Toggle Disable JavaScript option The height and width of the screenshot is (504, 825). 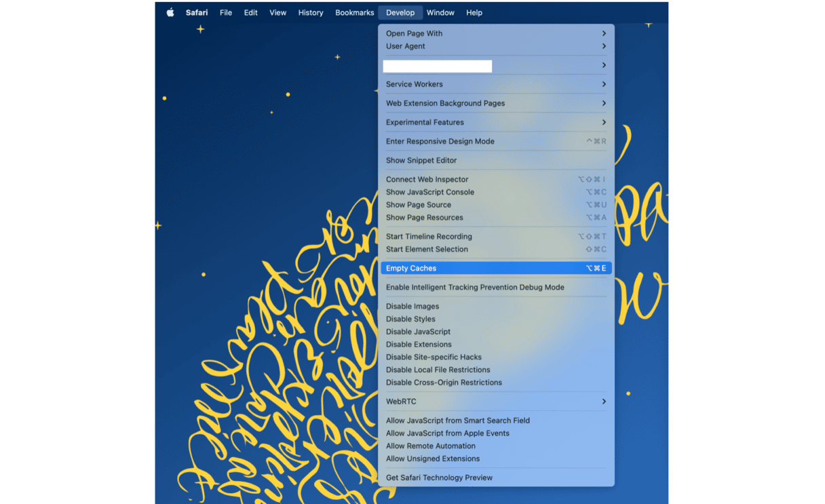tap(496, 332)
